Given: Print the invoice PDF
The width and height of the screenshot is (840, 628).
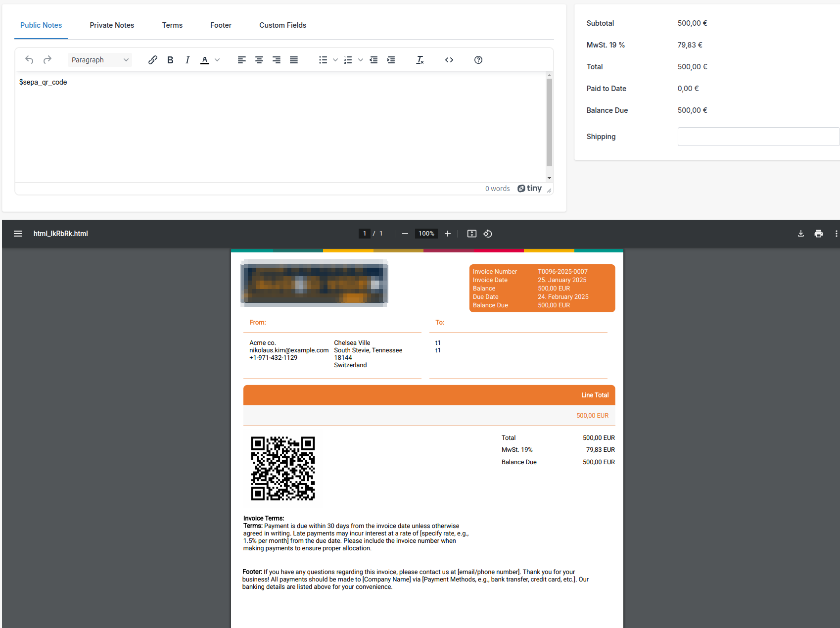Looking at the screenshot, I should click(819, 234).
